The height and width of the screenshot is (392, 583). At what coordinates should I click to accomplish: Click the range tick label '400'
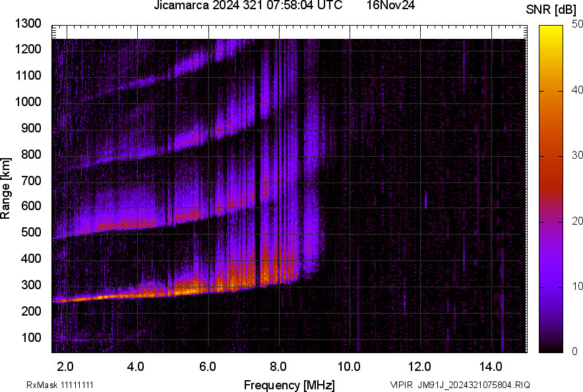pos(31,258)
